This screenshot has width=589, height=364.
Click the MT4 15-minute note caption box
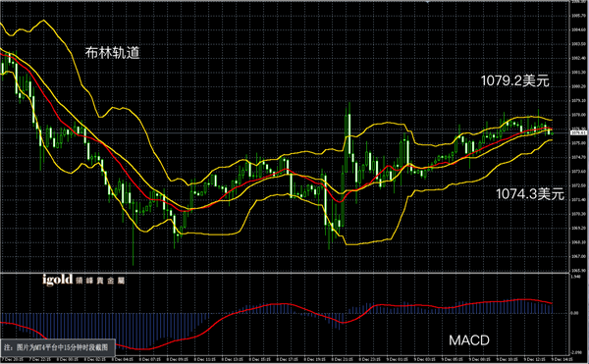(57, 347)
